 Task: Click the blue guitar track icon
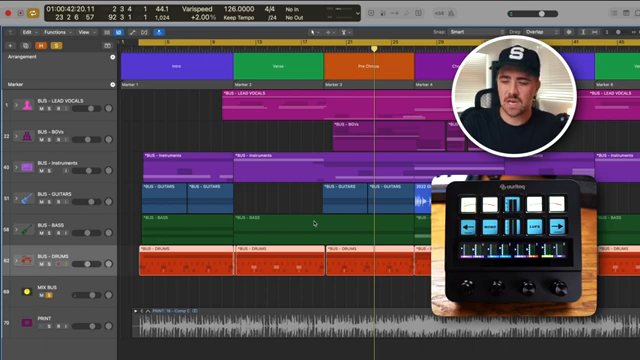pos(27,198)
